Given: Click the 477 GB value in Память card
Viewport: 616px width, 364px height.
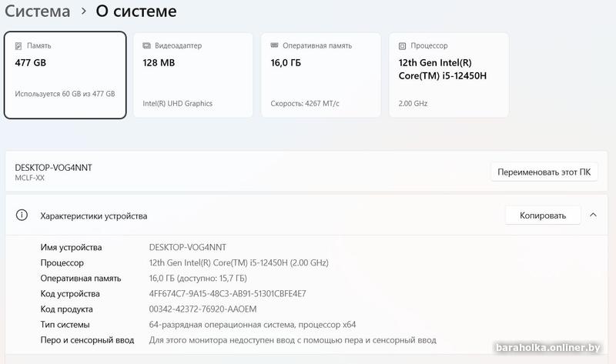Looking at the screenshot, I should [31, 63].
